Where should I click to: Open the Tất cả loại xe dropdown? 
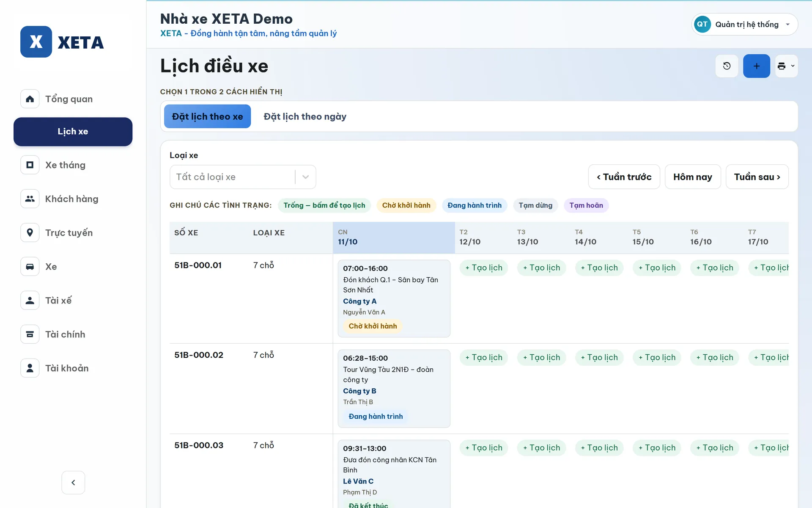coord(243,177)
